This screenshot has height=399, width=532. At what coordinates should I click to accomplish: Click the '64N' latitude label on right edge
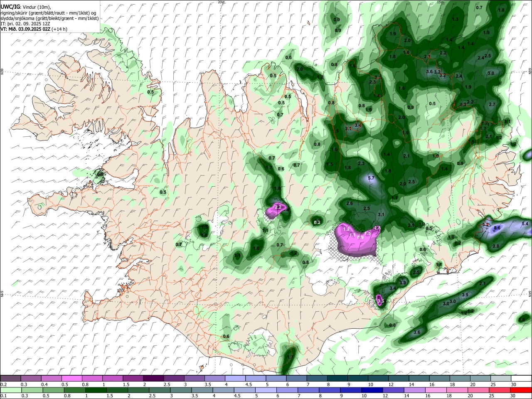click(x=530, y=294)
